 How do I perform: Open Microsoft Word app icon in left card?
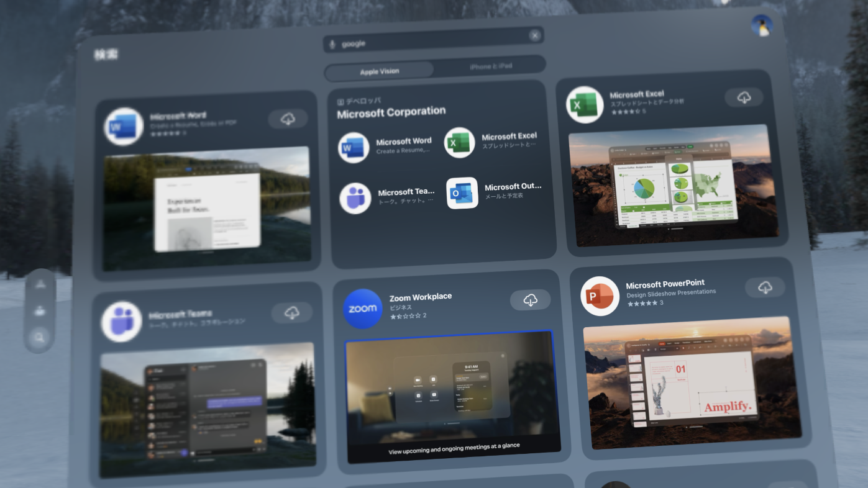tap(124, 127)
